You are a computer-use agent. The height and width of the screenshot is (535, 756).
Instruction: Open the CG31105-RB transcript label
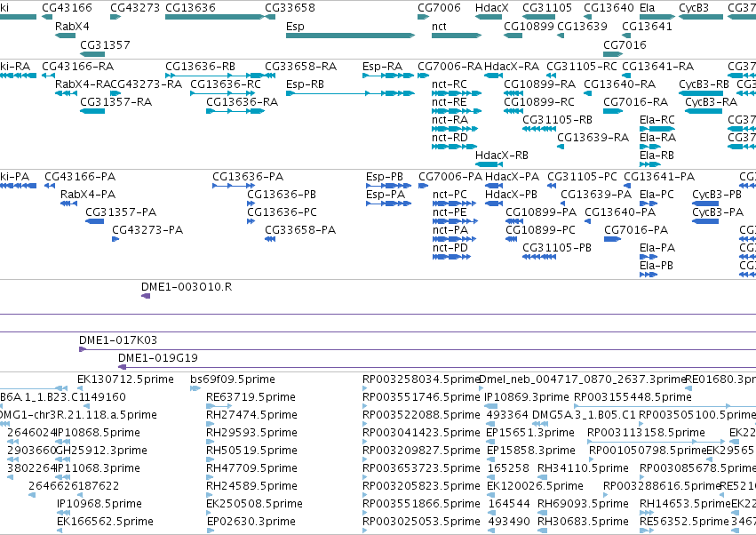pos(557,120)
